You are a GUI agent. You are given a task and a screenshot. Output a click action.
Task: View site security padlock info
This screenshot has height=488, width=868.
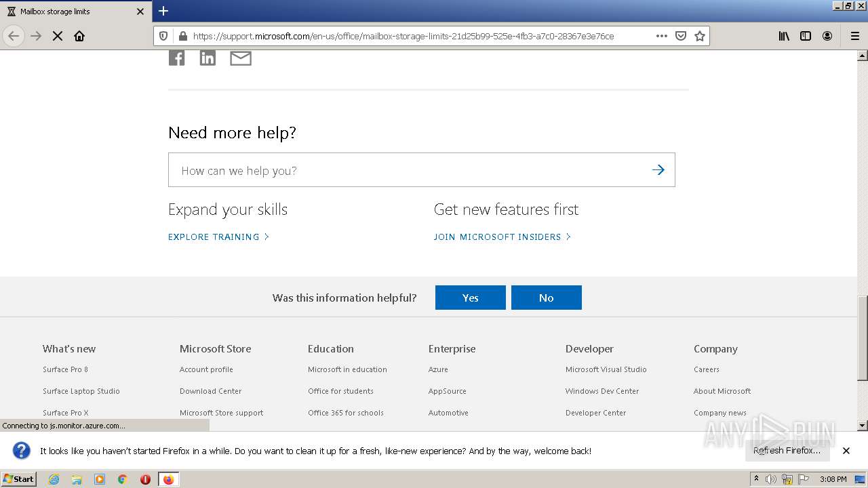(182, 36)
